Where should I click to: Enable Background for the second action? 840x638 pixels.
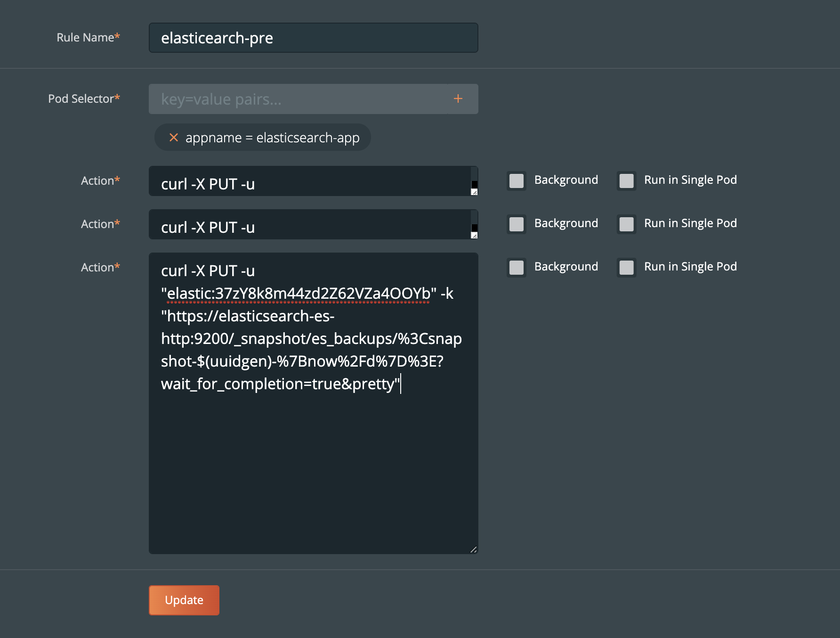(x=517, y=224)
